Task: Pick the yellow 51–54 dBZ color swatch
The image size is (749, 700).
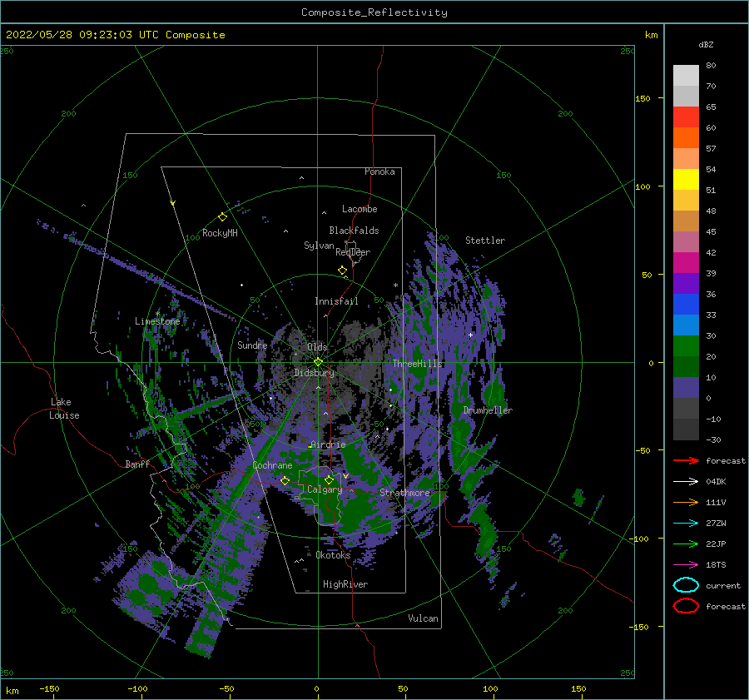Action: tap(686, 180)
